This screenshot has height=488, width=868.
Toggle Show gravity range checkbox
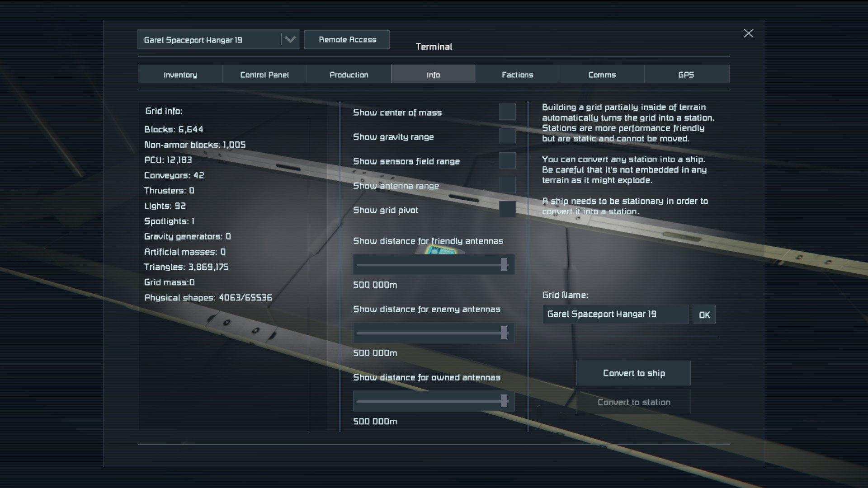pos(507,136)
